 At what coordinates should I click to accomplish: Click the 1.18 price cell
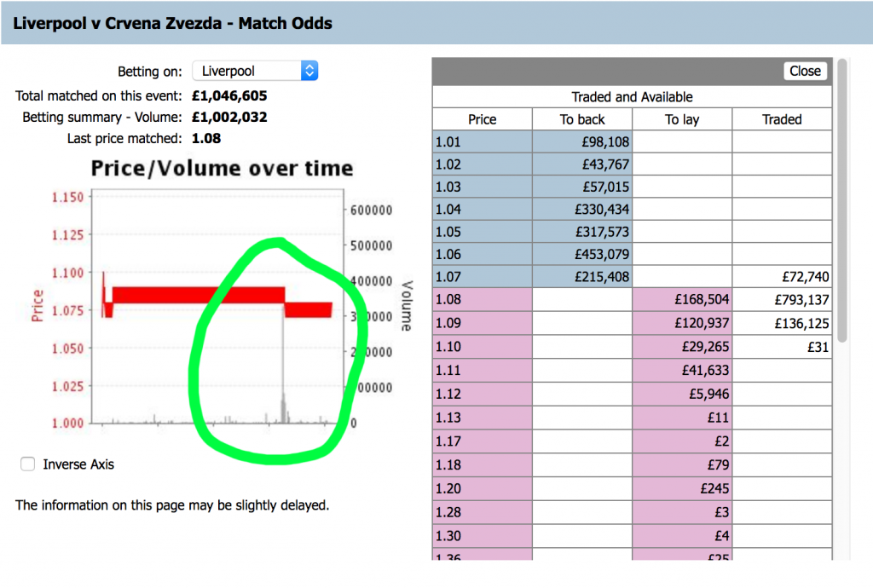click(x=483, y=464)
